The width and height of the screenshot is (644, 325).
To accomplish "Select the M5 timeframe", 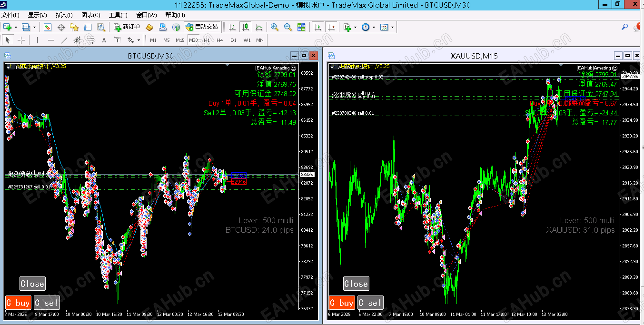I will point(167,40).
